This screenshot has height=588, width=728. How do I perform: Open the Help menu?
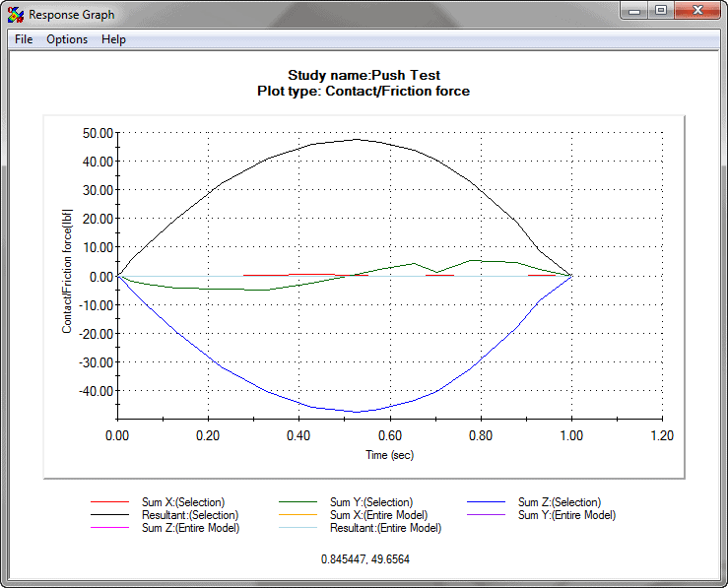113,39
